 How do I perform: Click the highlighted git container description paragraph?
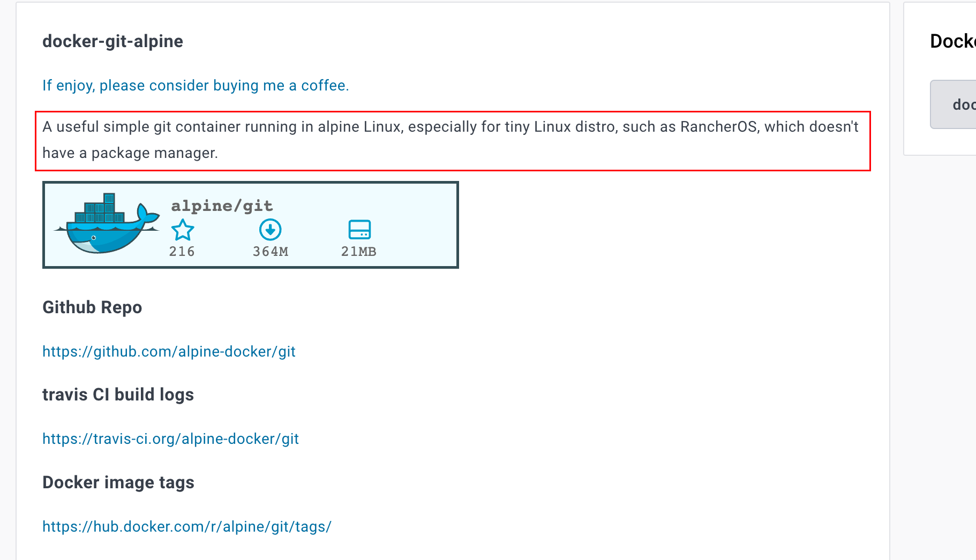point(450,140)
